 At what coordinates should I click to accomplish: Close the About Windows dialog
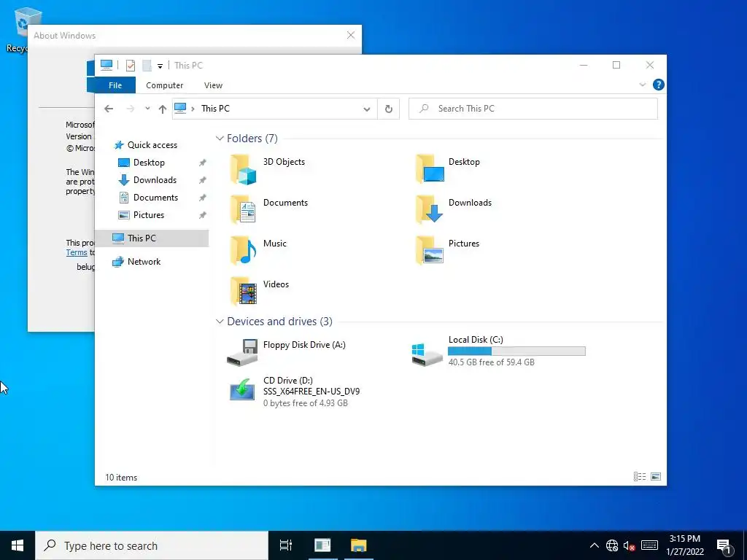pos(351,35)
